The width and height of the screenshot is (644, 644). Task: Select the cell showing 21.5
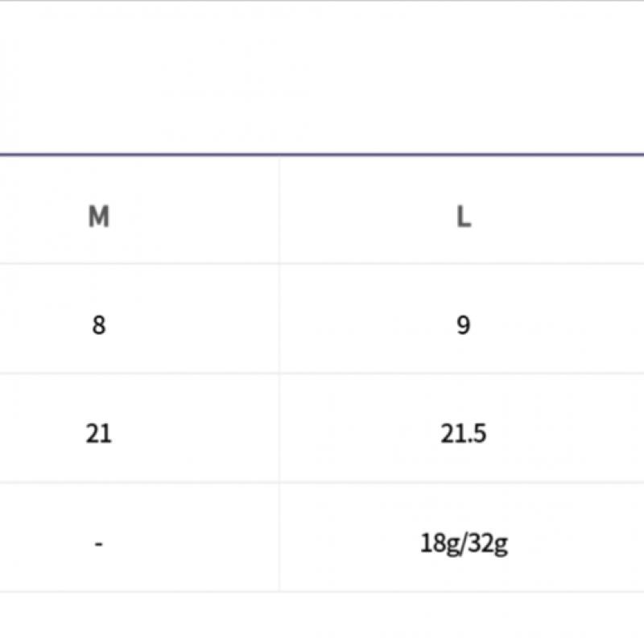point(463,434)
